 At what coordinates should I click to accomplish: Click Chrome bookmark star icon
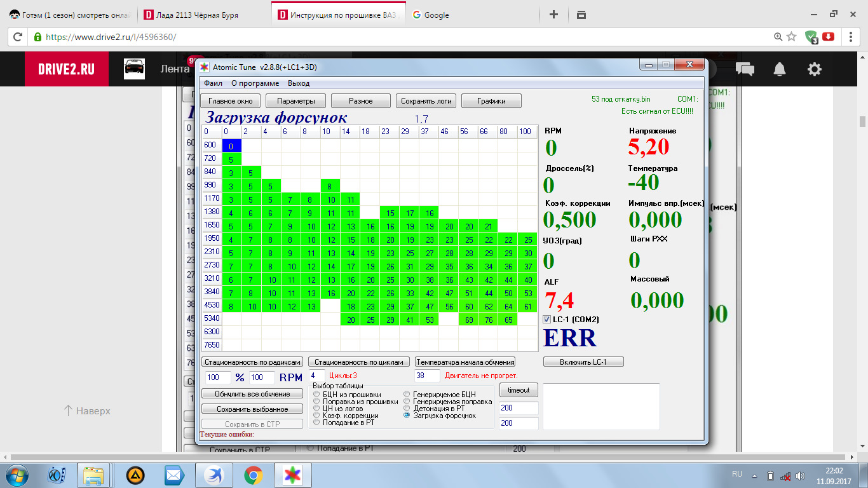point(791,37)
